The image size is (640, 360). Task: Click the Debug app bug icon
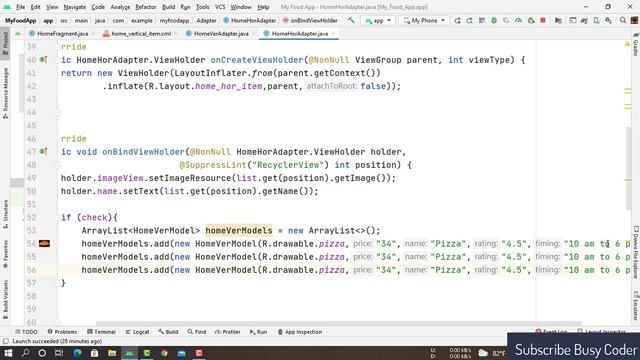tap(494, 20)
